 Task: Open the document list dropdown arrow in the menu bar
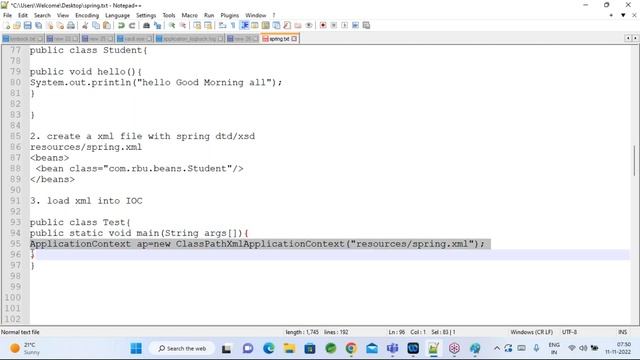coord(623,15)
